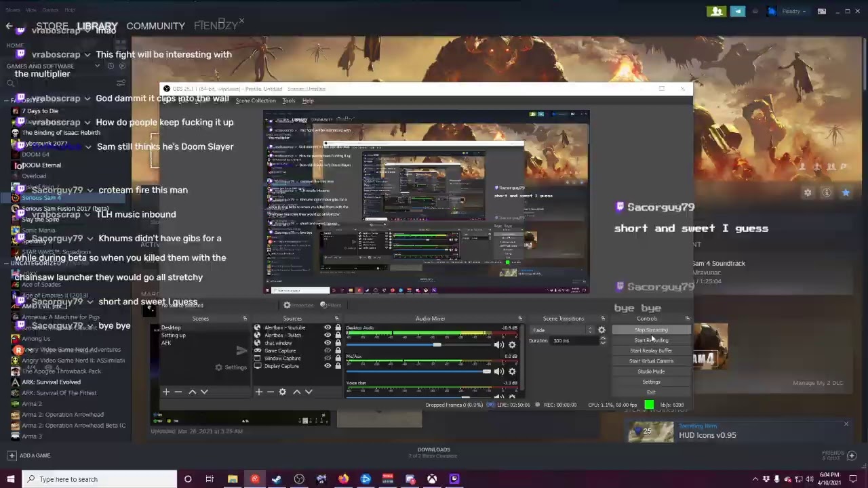Mute Desktop Audio in the Audio Mixer
Screen dimensions: 868x488
coord(499,345)
